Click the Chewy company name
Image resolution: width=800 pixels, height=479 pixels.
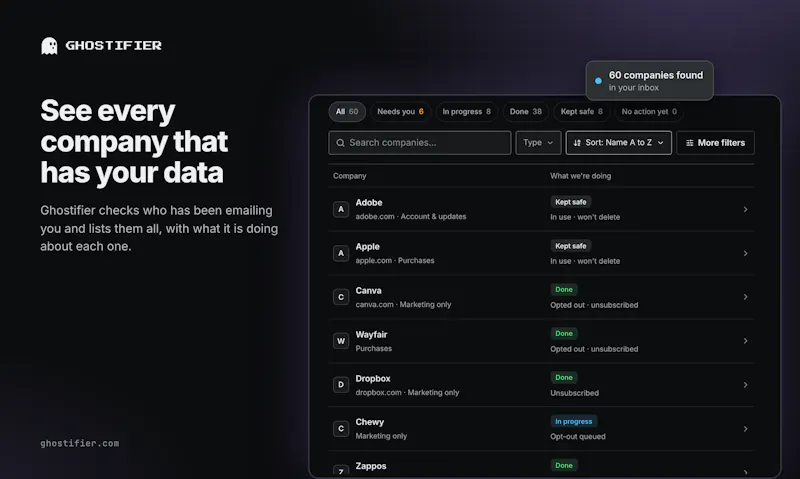tap(369, 422)
